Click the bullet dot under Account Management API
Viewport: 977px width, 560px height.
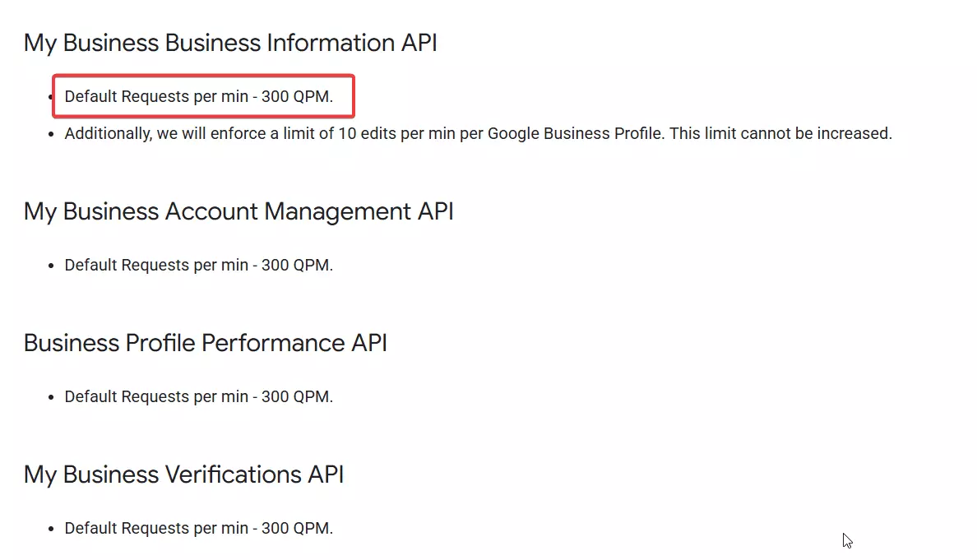51,266
